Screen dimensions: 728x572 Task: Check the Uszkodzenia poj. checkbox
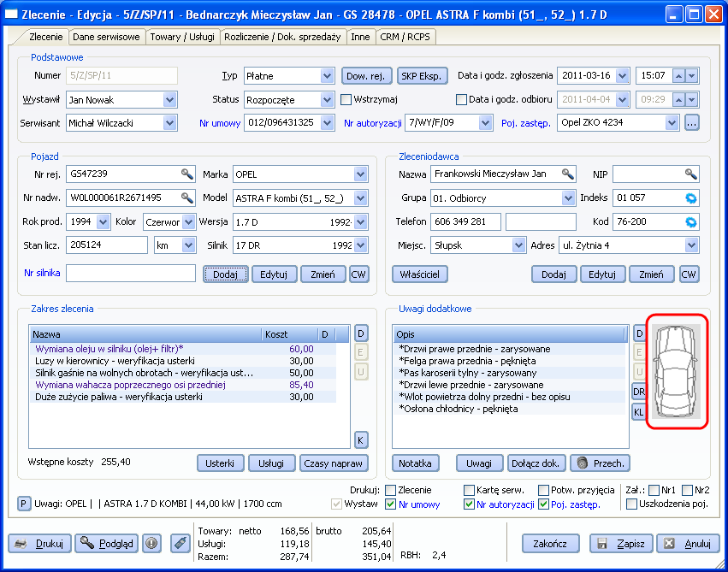pyautogui.click(x=632, y=504)
